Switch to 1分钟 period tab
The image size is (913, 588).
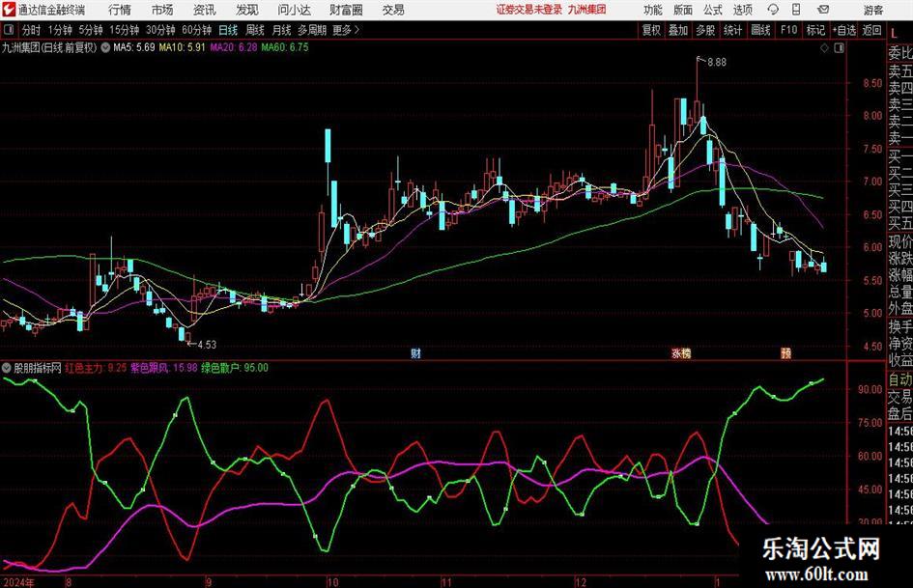(60, 30)
